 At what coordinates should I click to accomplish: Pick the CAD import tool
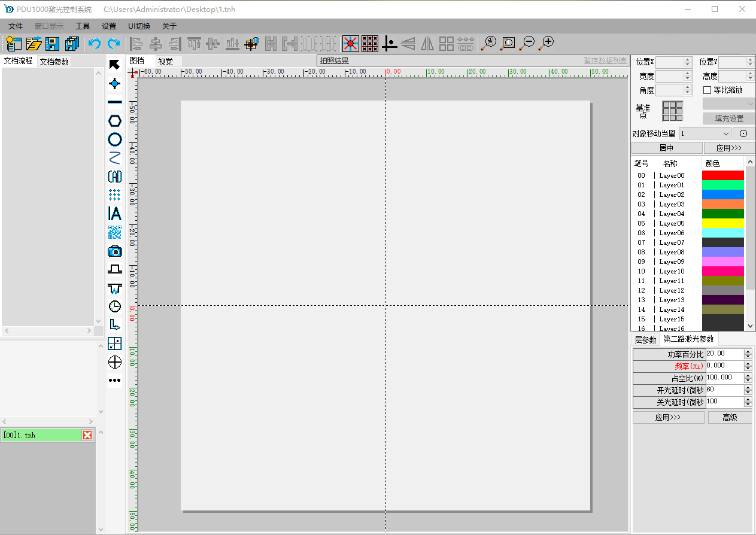point(114,177)
